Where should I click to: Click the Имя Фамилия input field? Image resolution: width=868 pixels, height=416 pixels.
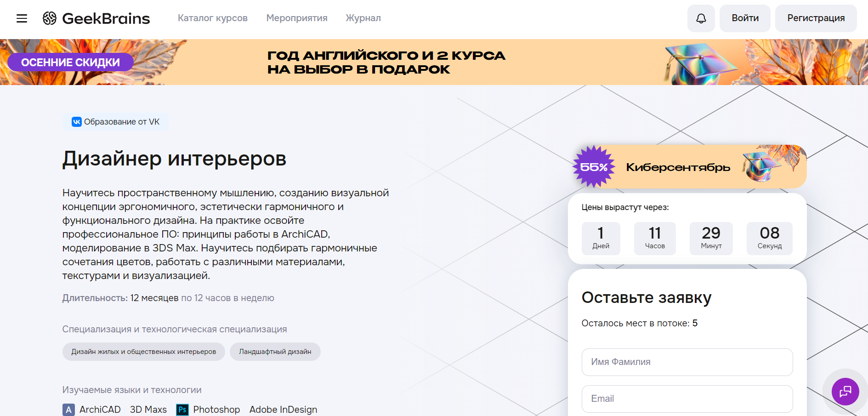pyautogui.click(x=686, y=362)
